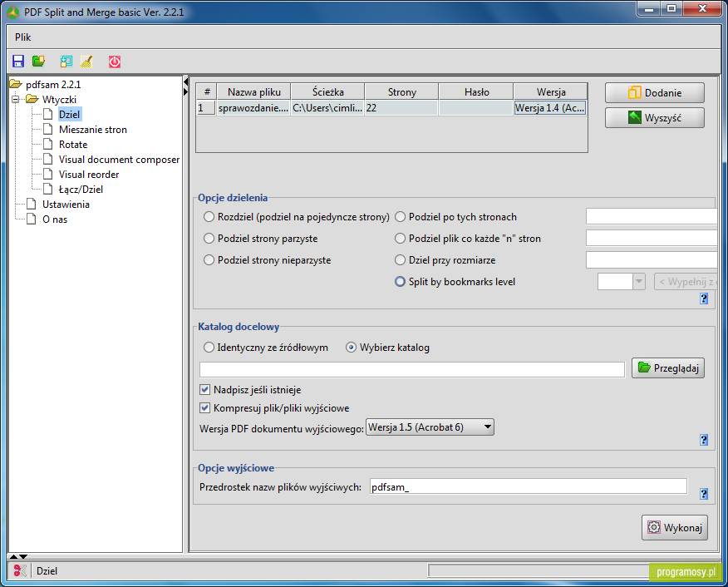Viewport: 728px width, 587px height.
Task: Open help icon in Opcje wyjściowe section
Action: 704,494
